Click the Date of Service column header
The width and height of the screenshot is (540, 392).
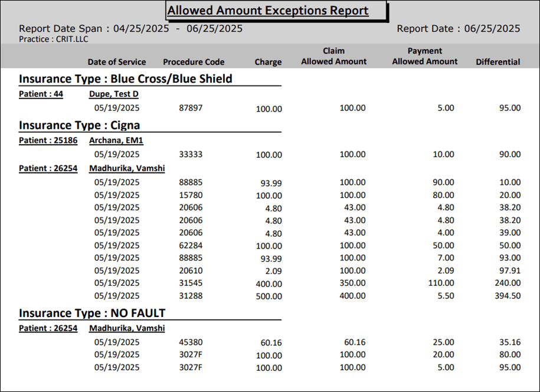coord(117,62)
